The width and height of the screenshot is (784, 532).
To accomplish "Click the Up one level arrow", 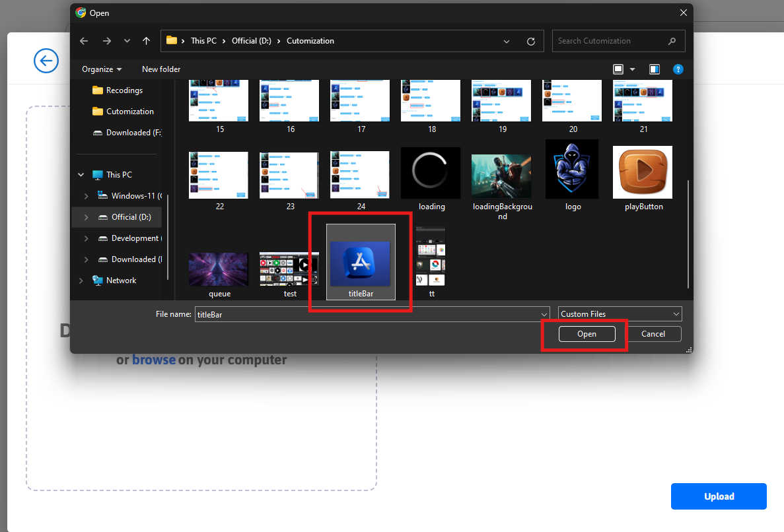I will [x=146, y=41].
